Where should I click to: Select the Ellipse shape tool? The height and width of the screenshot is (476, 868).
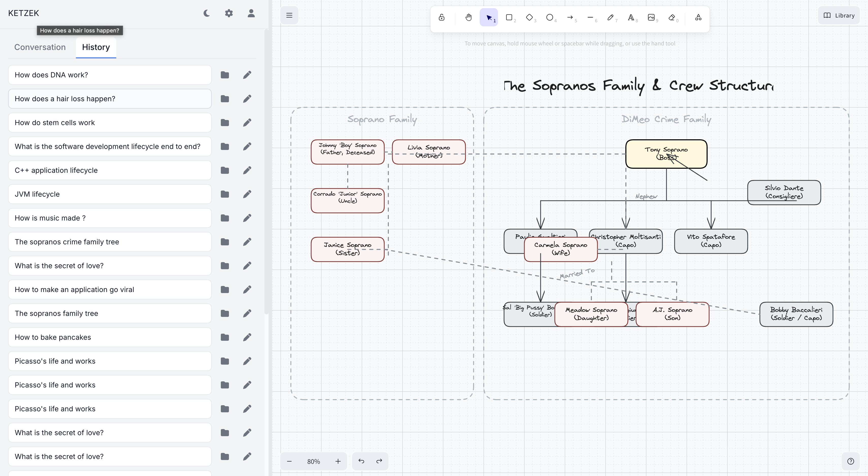point(549,18)
